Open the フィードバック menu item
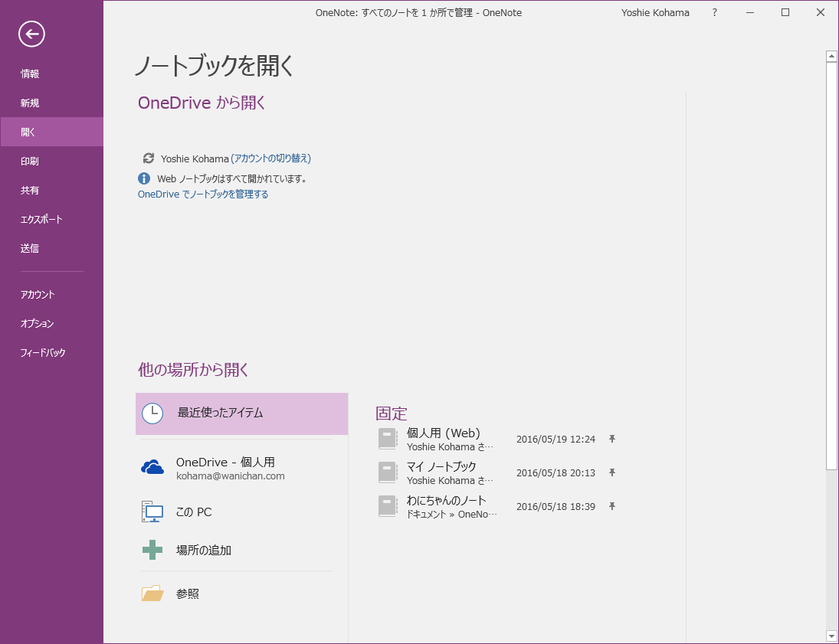Viewport: 839px width, 644px height. [52, 352]
